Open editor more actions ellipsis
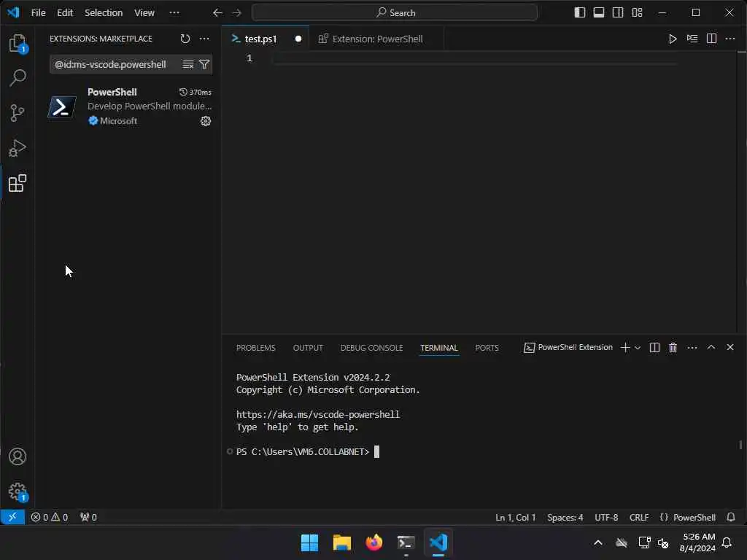Viewport: 747px width, 560px height. [x=730, y=39]
